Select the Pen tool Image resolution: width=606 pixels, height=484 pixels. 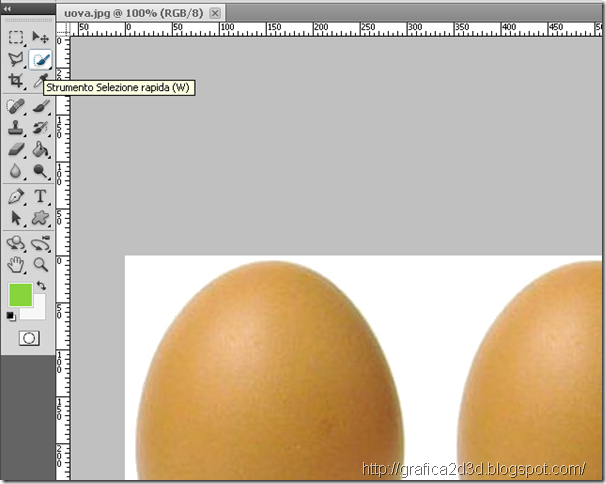(16, 196)
